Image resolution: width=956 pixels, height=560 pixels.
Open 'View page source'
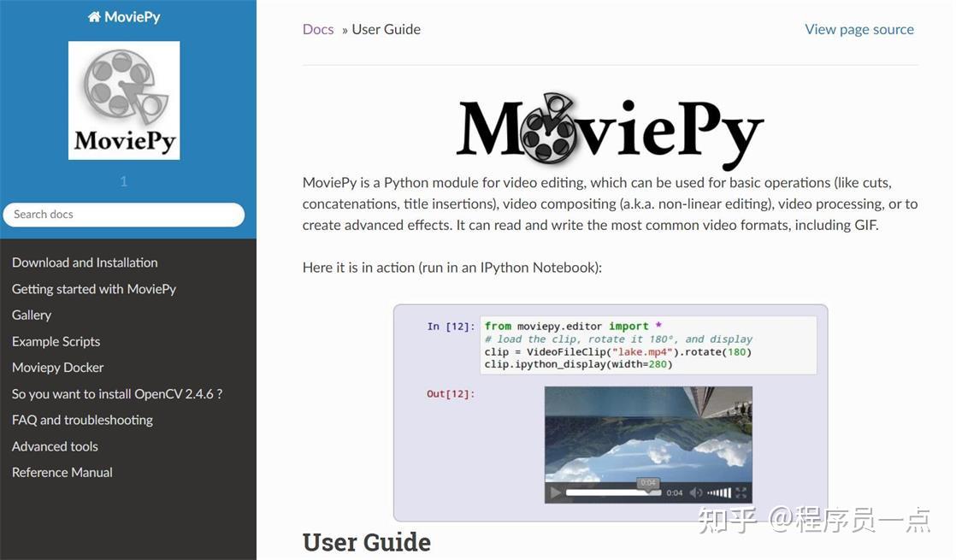859,29
